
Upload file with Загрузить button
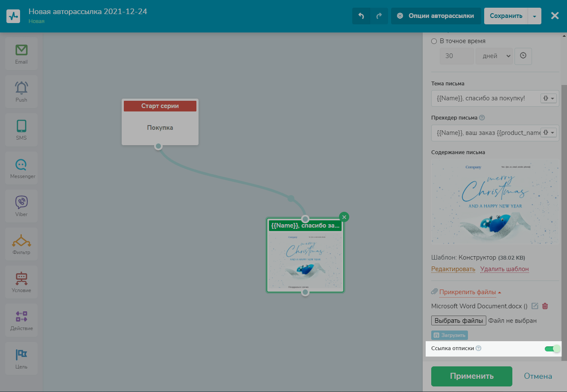[x=450, y=335]
